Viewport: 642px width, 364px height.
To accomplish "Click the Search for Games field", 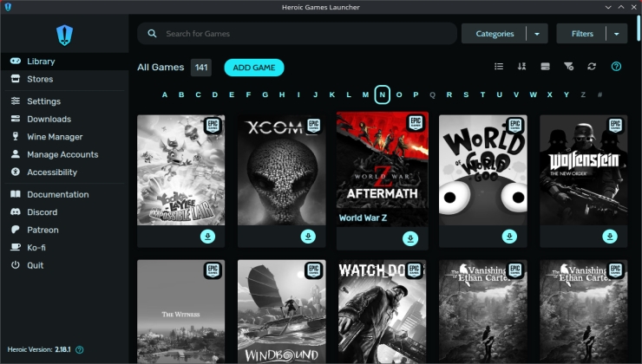I will pyautogui.click(x=297, y=34).
